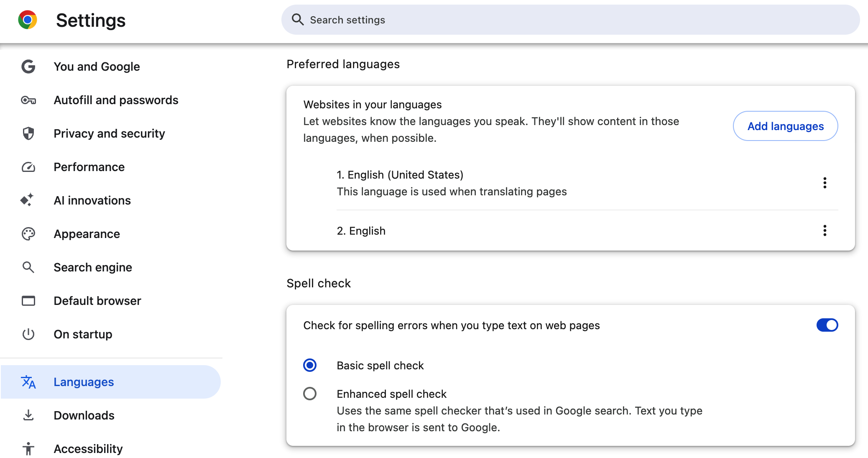Click the Google G icon in sidebar
Screen dimensions: 868x458
pyautogui.click(x=28, y=67)
